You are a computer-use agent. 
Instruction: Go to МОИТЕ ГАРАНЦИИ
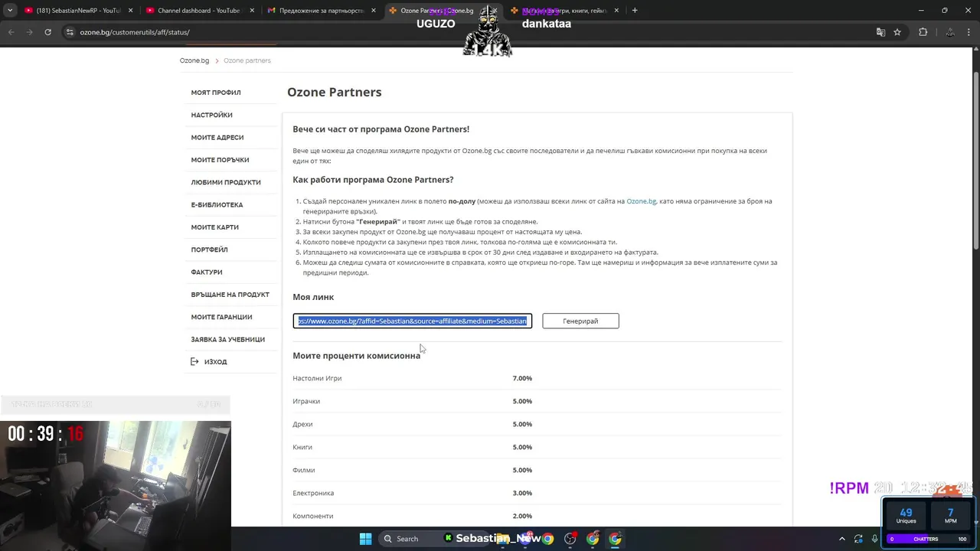[x=221, y=317]
